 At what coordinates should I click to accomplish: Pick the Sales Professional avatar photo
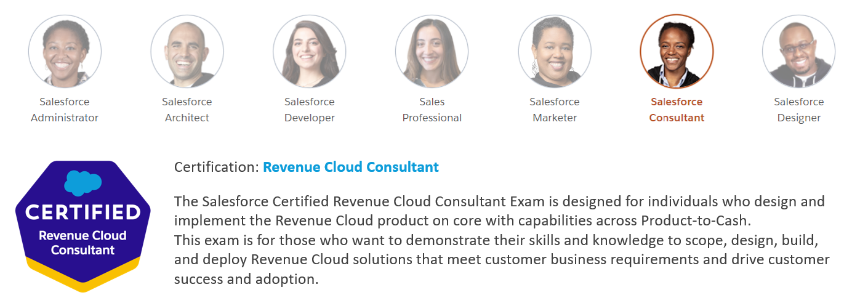click(432, 52)
